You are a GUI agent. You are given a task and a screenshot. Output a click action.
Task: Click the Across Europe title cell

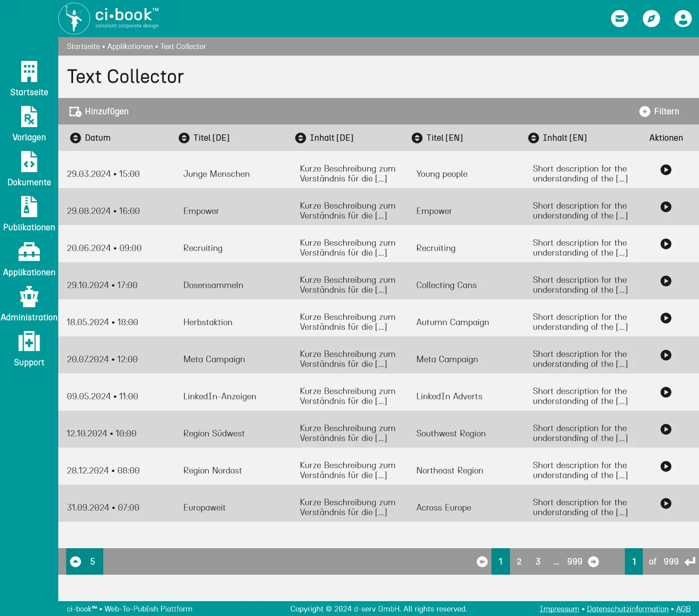click(x=444, y=507)
